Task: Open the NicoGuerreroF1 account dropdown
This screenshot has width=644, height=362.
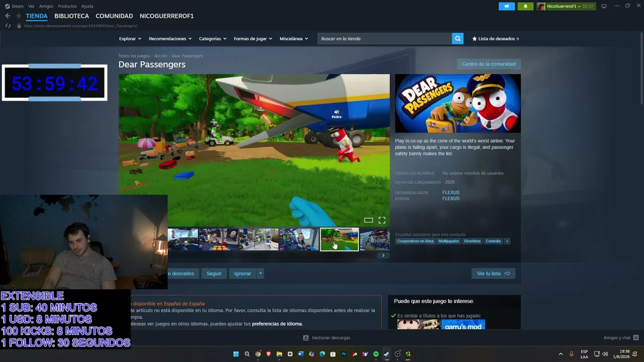Action: tap(566, 6)
